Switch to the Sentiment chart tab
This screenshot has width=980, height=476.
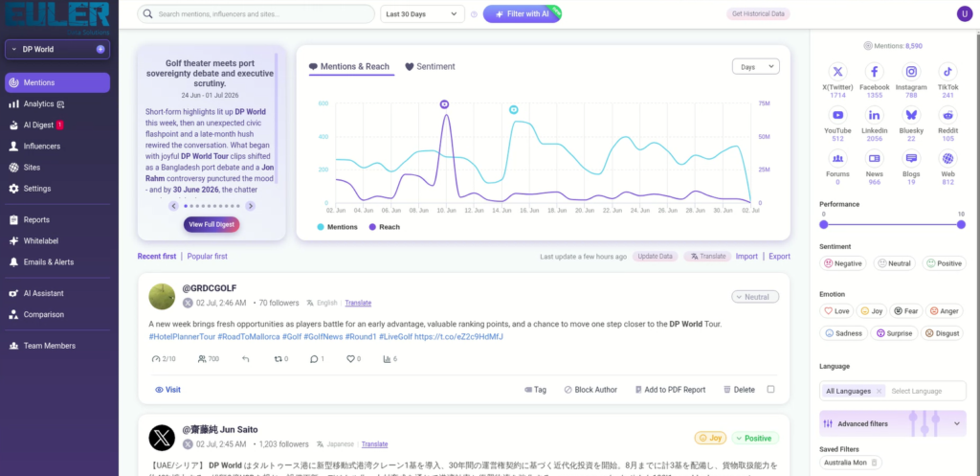point(430,66)
